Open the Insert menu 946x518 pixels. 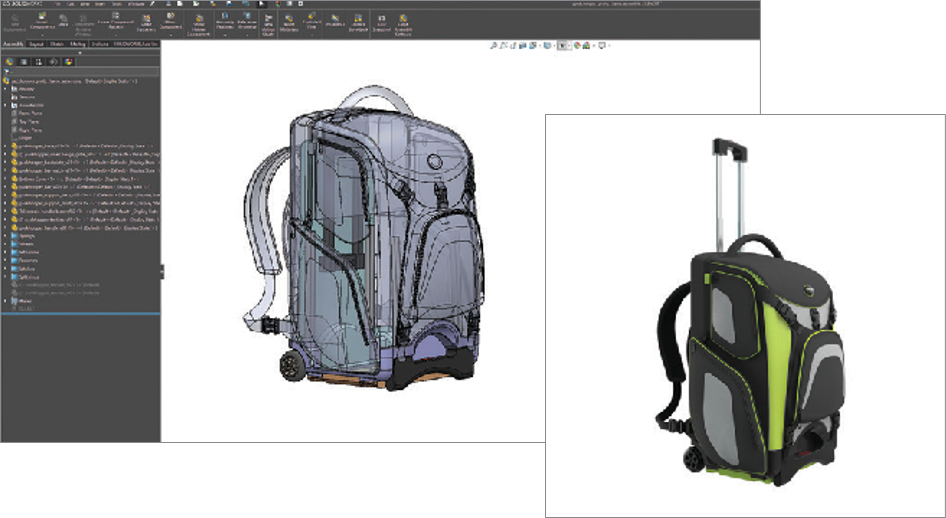[x=100, y=4]
